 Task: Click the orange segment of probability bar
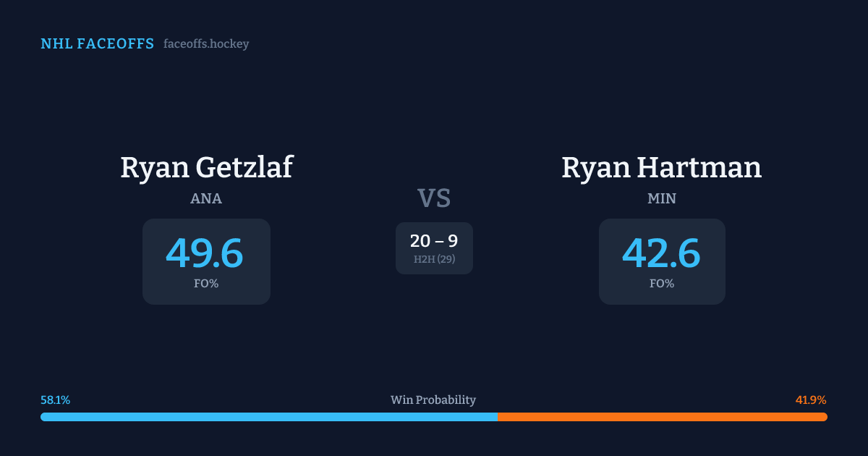pos(662,417)
